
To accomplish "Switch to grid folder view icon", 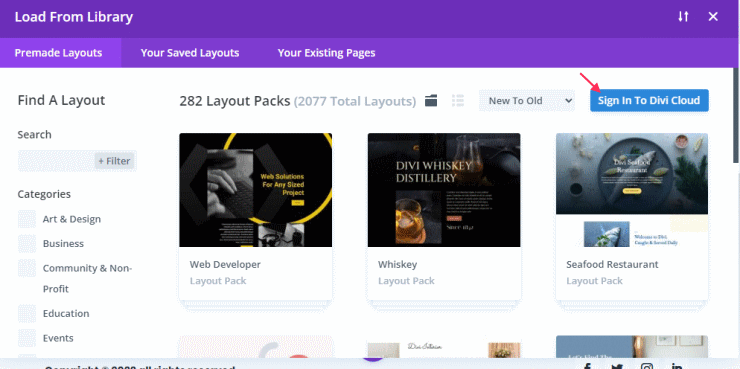I will (x=431, y=101).
